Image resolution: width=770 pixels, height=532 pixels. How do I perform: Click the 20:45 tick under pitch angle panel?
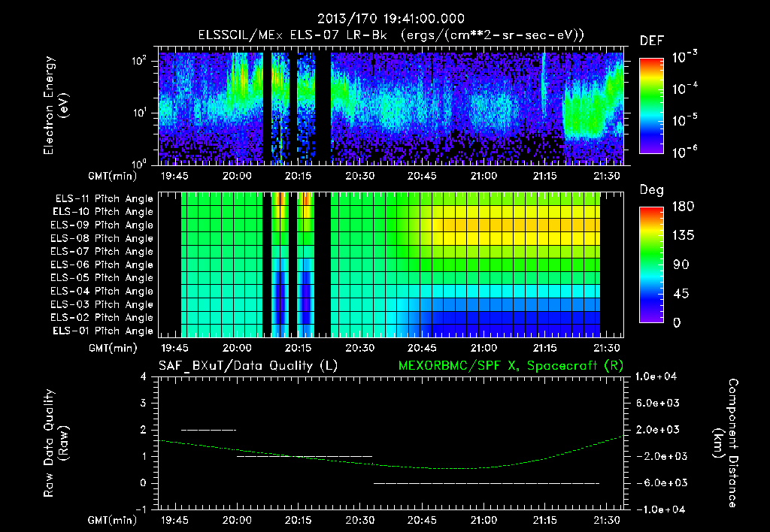(x=422, y=348)
